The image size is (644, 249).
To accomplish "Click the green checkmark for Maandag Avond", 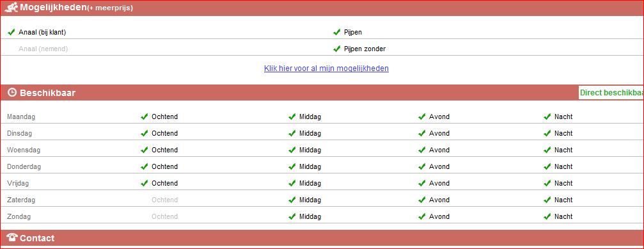I will pyautogui.click(x=422, y=116).
